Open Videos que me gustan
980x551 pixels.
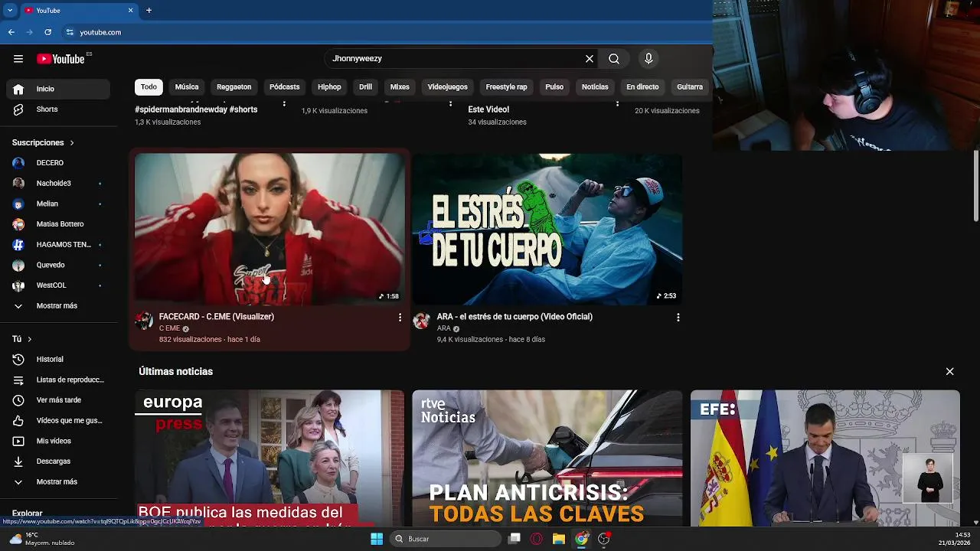click(x=58, y=420)
